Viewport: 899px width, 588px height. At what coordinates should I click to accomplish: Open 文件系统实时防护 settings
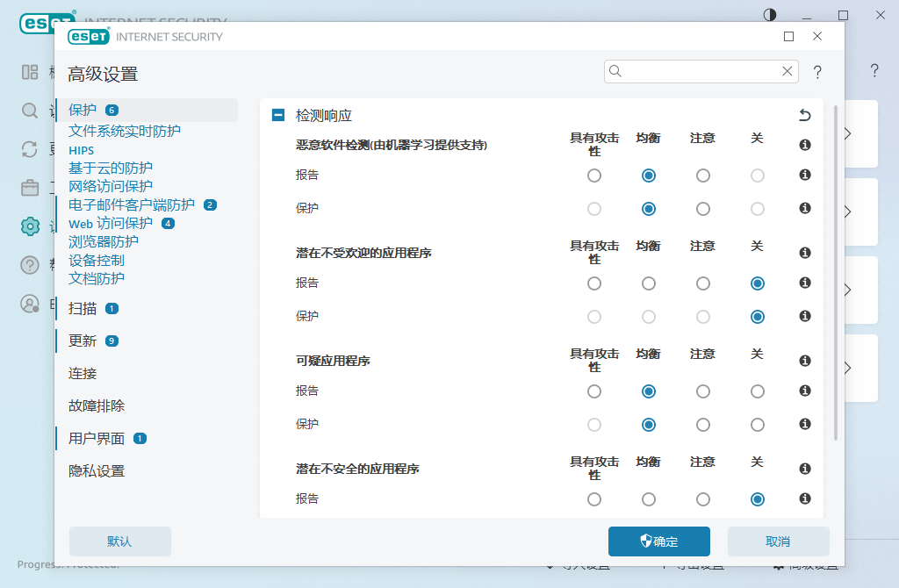125,131
